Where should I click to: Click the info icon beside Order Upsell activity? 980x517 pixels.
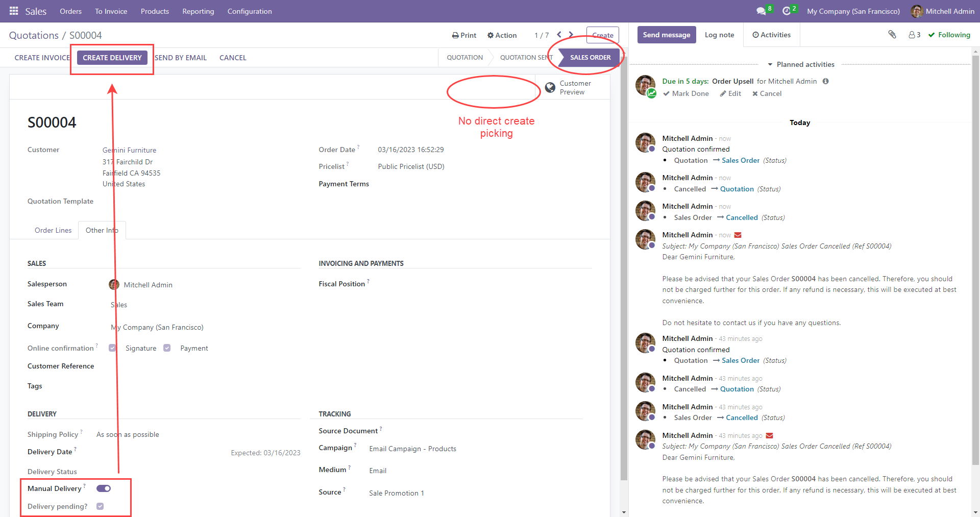click(x=826, y=81)
